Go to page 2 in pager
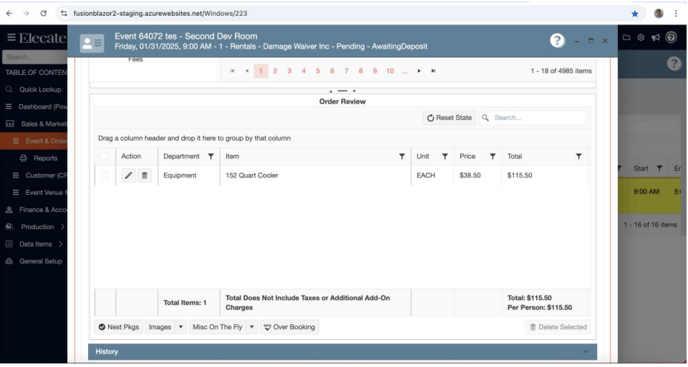 (275, 71)
